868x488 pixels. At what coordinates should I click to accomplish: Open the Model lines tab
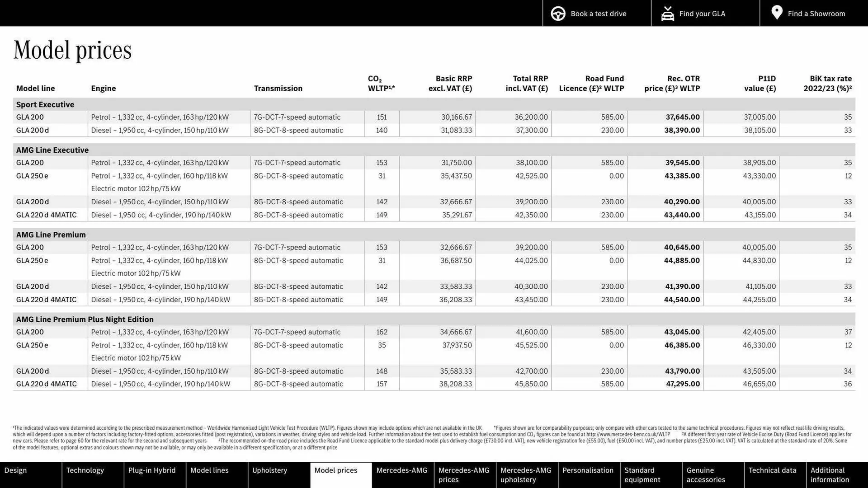click(209, 475)
